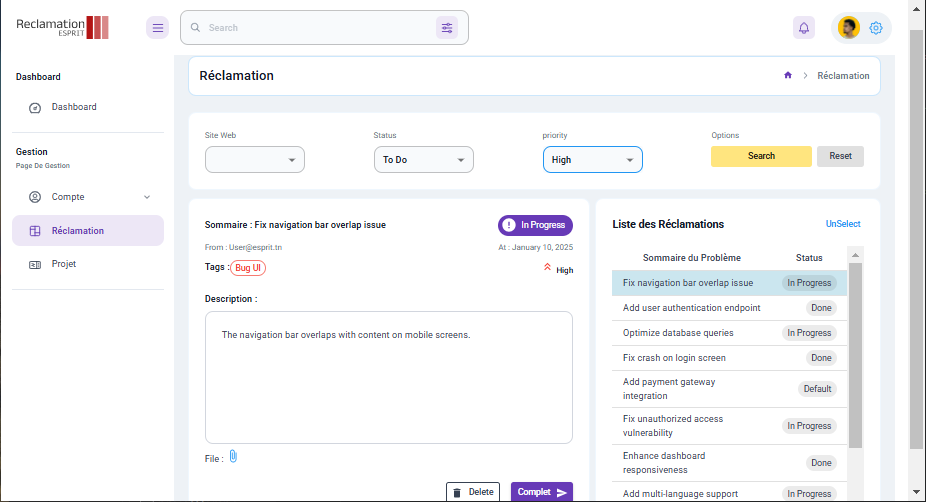Image resolution: width=926 pixels, height=502 pixels.
Task: Go to the home breadcrumb icon
Action: point(788,75)
